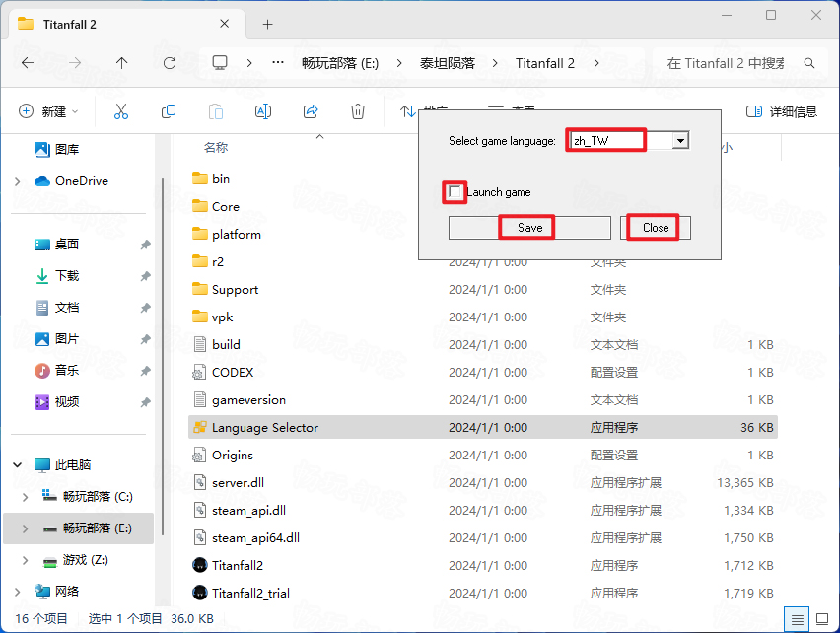This screenshot has height=633, width=840.
Task: Refresh the current folder view
Action: pyautogui.click(x=170, y=63)
